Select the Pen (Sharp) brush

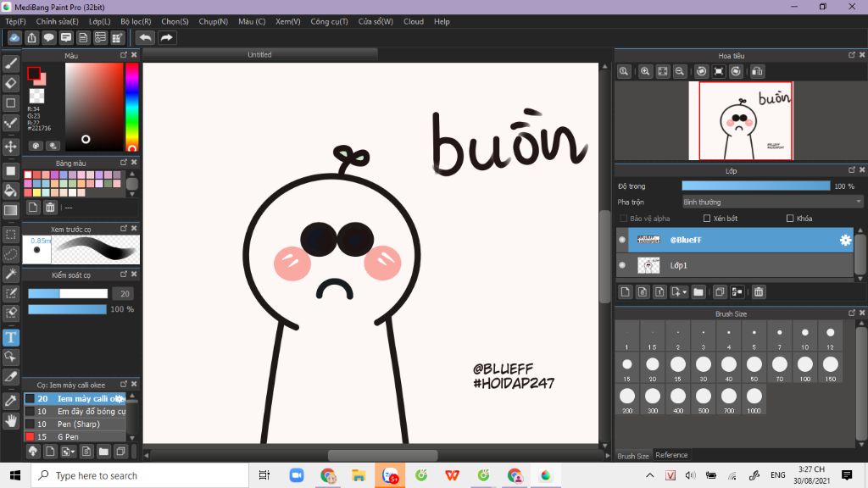click(75, 424)
